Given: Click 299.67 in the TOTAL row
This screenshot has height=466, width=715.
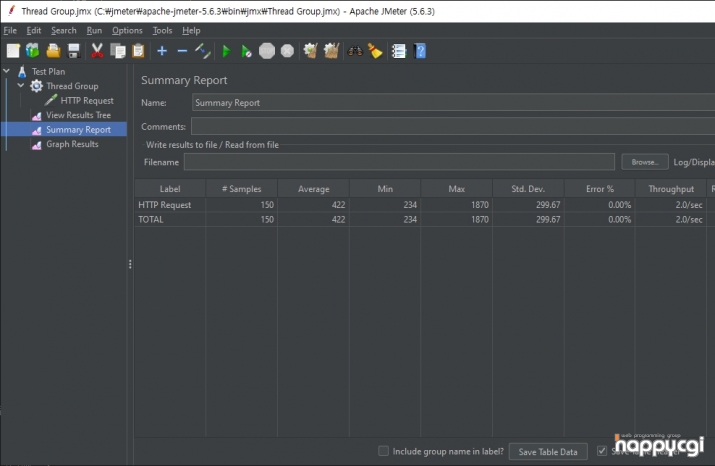Looking at the screenshot, I should (x=548, y=219).
